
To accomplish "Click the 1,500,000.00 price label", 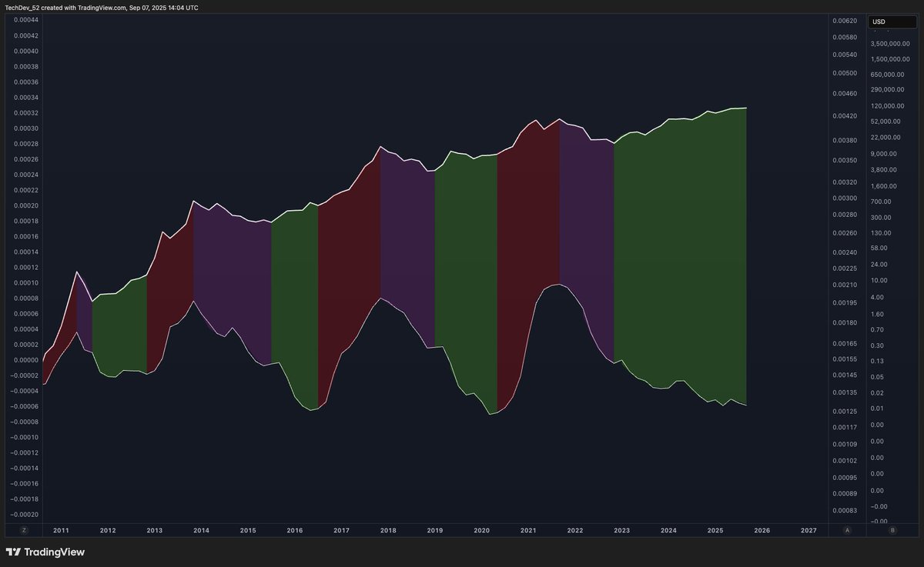I will pos(891,58).
